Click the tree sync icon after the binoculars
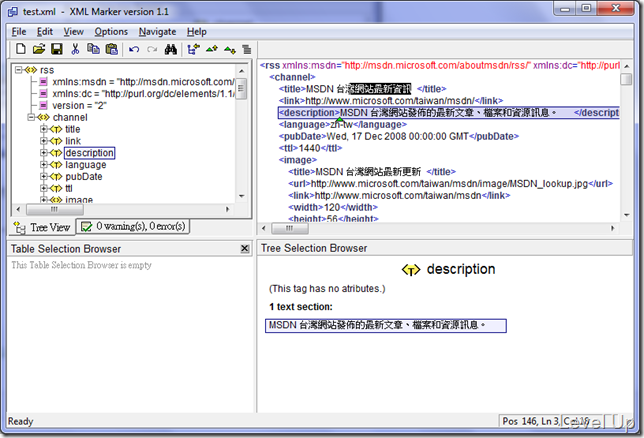Viewport: 644px width, 438px height. click(193, 50)
